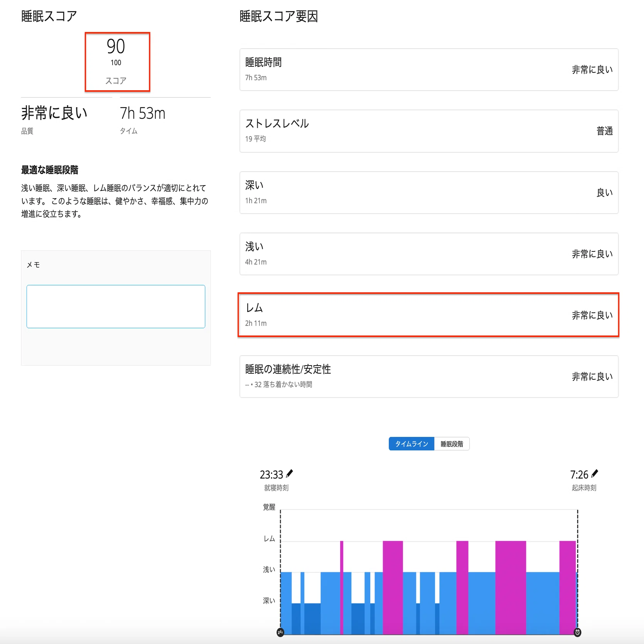Click the 普通 stress rating
The height and width of the screenshot is (644, 644).
605,131
